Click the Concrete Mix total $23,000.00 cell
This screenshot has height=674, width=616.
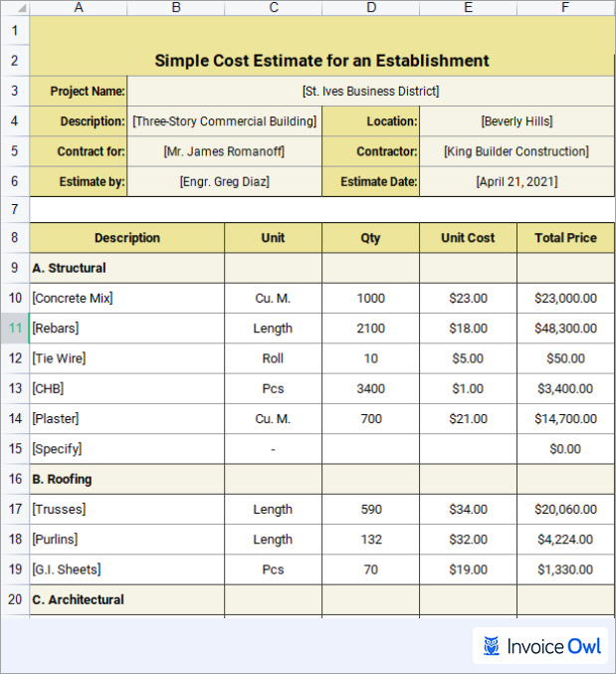coord(565,298)
